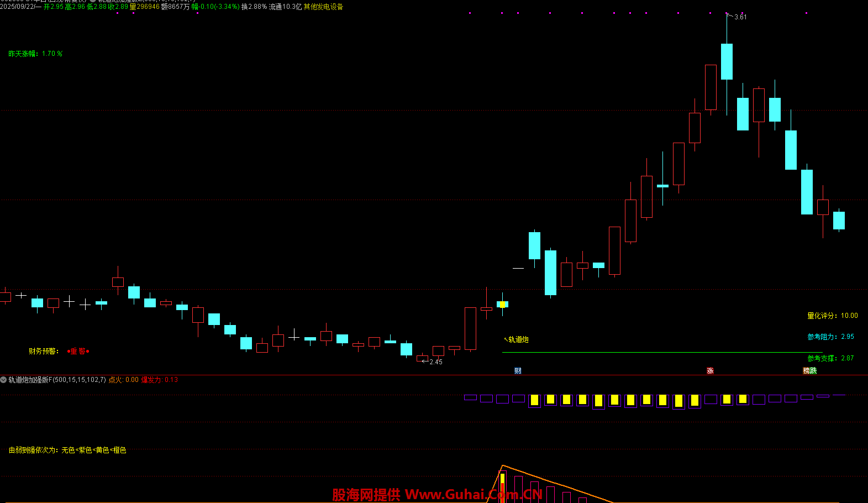The height and width of the screenshot is (503, 868).
Task: Click the 流通10.3亿 float value in header
Action: (x=285, y=7)
